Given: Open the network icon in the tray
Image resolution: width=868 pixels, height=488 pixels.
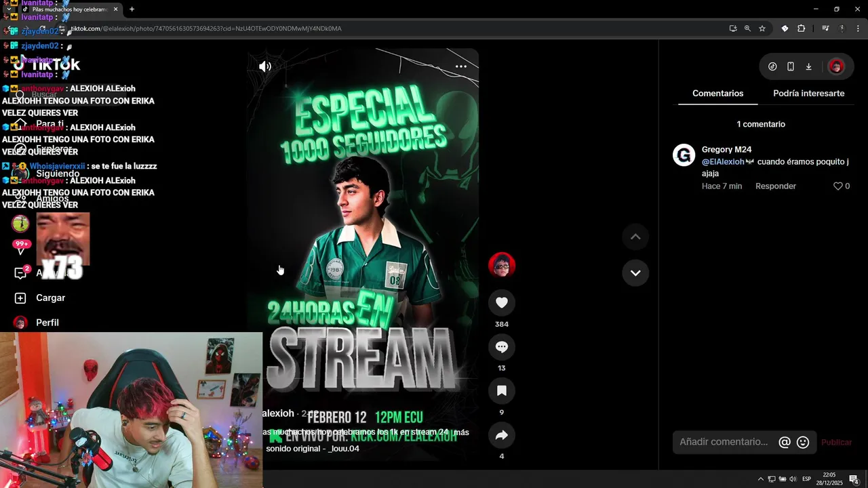Looking at the screenshot, I should click(772, 479).
